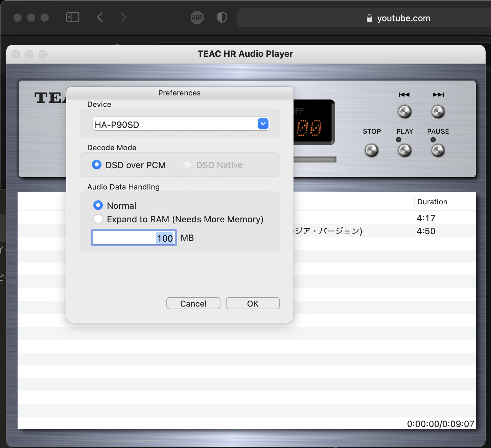The image size is (491, 448).
Task: Click the Duration column header
Action: point(432,202)
